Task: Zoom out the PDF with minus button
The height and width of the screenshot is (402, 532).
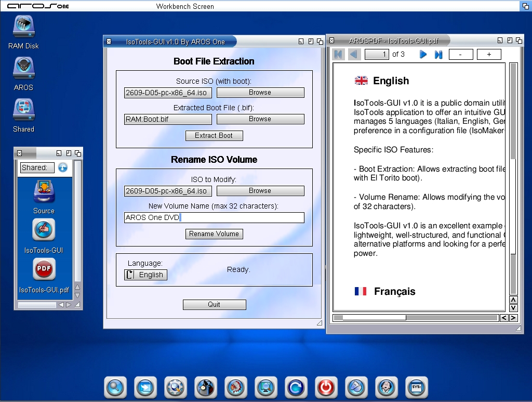Action: [461, 54]
